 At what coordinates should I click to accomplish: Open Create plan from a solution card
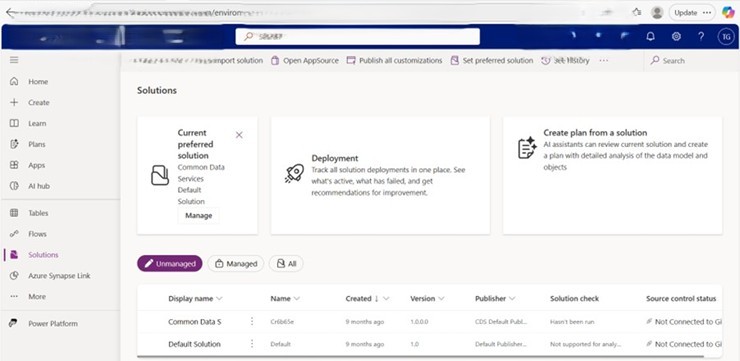click(613, 176)
